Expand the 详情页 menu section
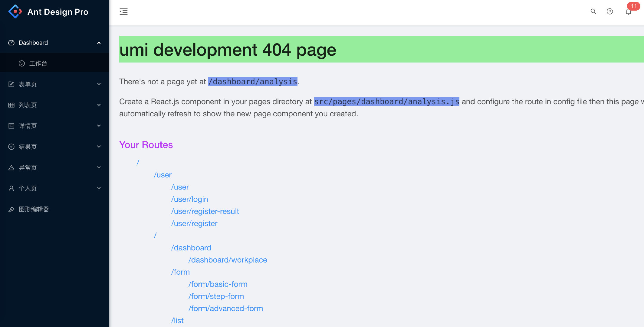Screen dimensions: 644x327 pyautogui.click(x=99, y=125)
